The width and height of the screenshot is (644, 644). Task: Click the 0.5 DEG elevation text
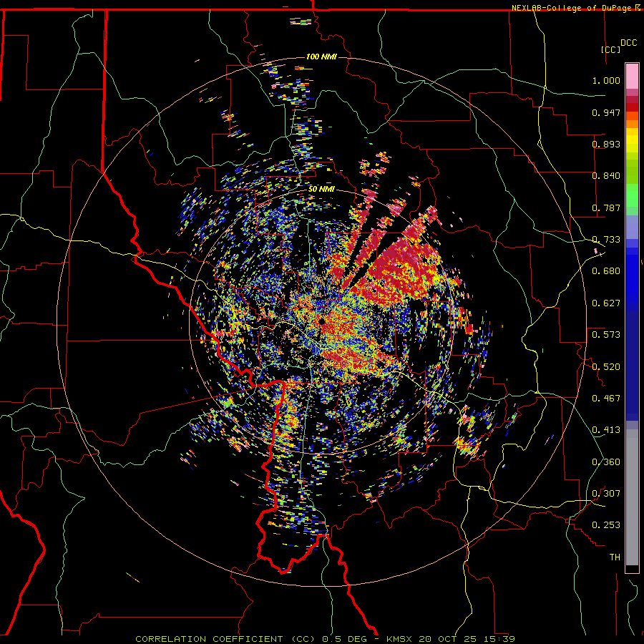[x=346, y=639]
